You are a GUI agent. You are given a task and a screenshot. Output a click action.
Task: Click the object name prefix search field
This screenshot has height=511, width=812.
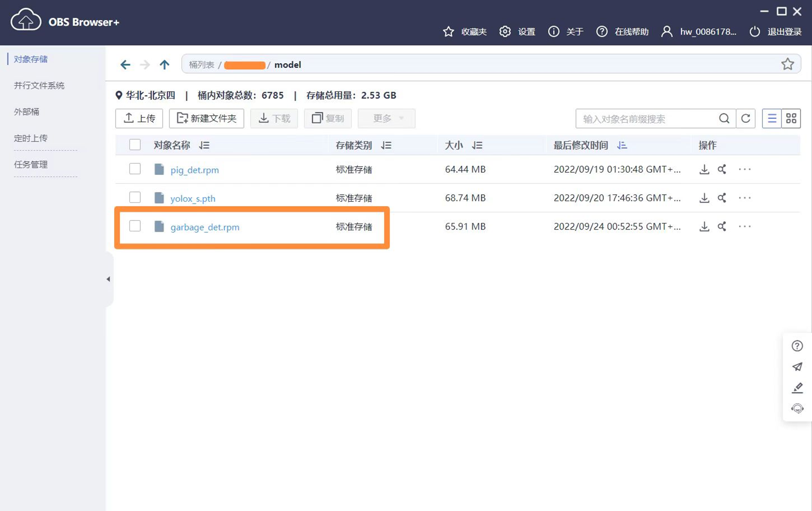pyautogui.click(x=645, y=119)
